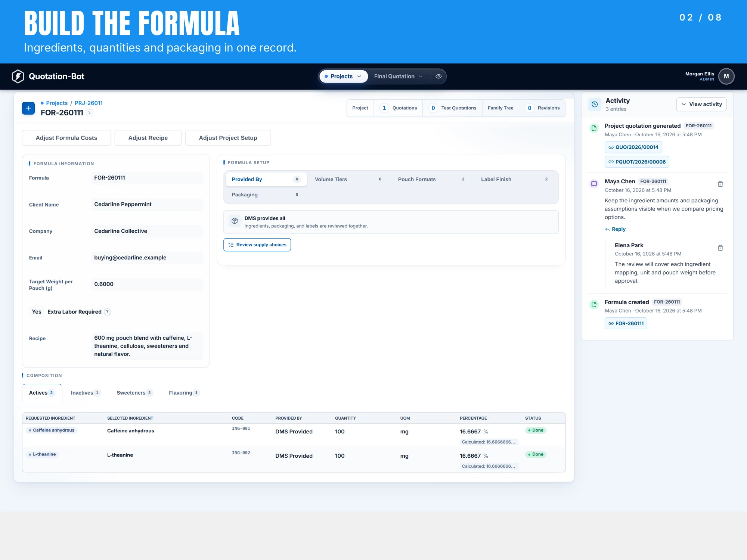Click the Adjust Project Setup button
Screen dimensions: 747x560
(228, 138)
